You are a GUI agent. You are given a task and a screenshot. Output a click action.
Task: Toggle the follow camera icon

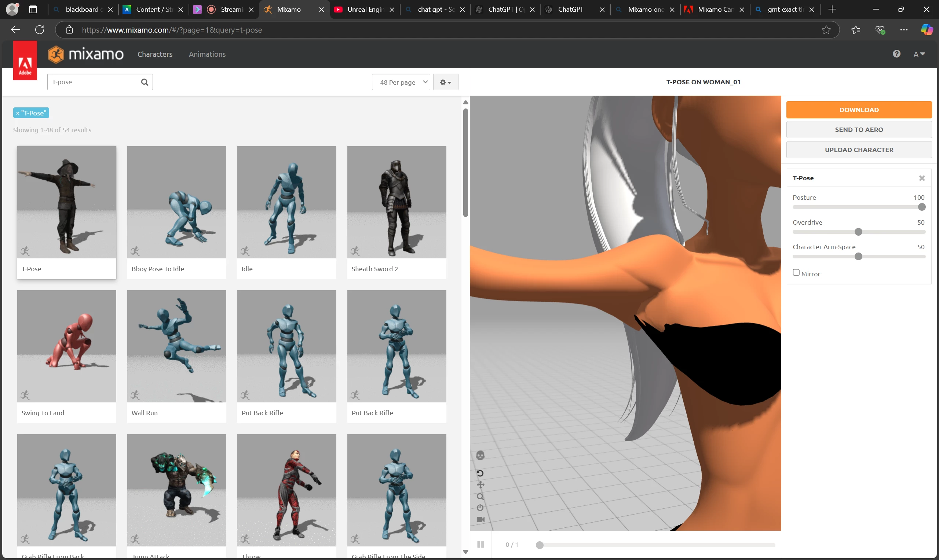[x=480, y=520]
